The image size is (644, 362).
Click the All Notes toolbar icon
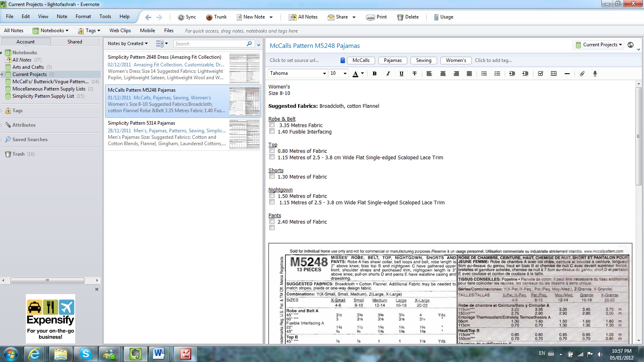tap(303, 17)
